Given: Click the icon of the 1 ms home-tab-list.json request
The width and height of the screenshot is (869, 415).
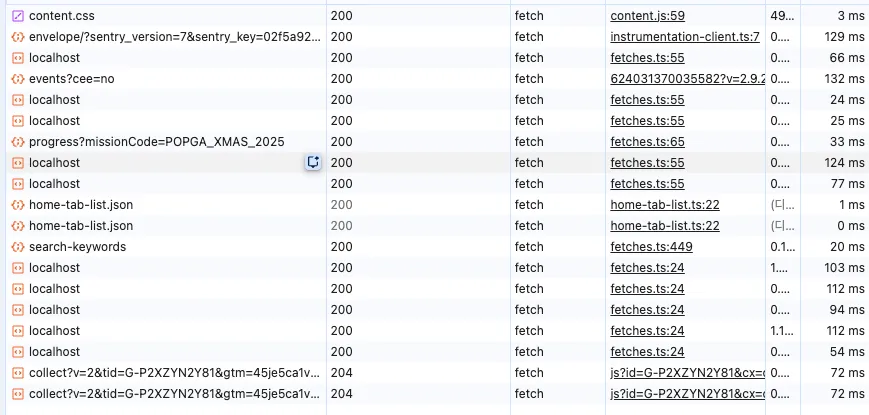Looking at the screenshot, I should pos(17,205).
